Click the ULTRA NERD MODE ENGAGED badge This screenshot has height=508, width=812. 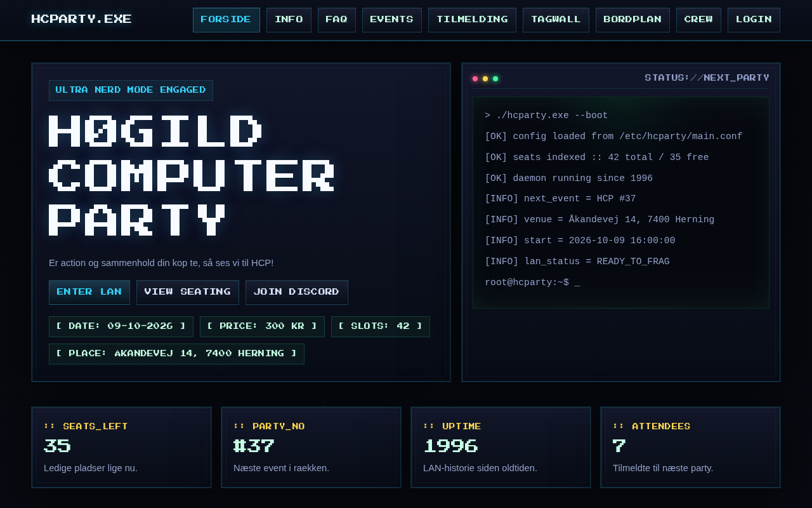[131, 90]
